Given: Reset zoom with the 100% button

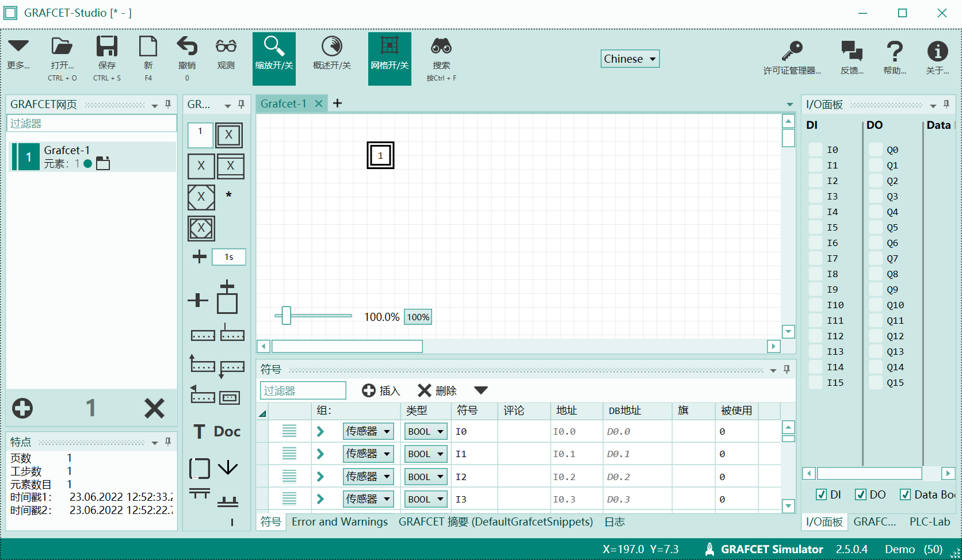Looking at the screenshot, I should coord(418,317).
